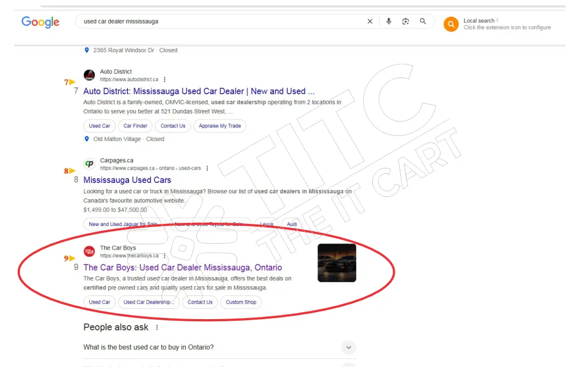Select the Car Finder chip
This screenshot has width=588, height=367.
pyautogui.click(x=136, y=126)
